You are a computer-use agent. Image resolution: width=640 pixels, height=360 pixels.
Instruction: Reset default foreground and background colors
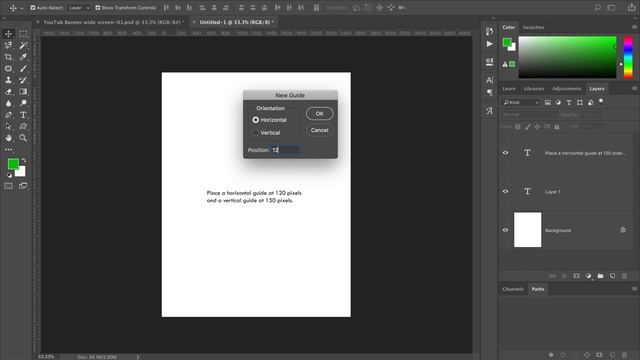point(9,175)
